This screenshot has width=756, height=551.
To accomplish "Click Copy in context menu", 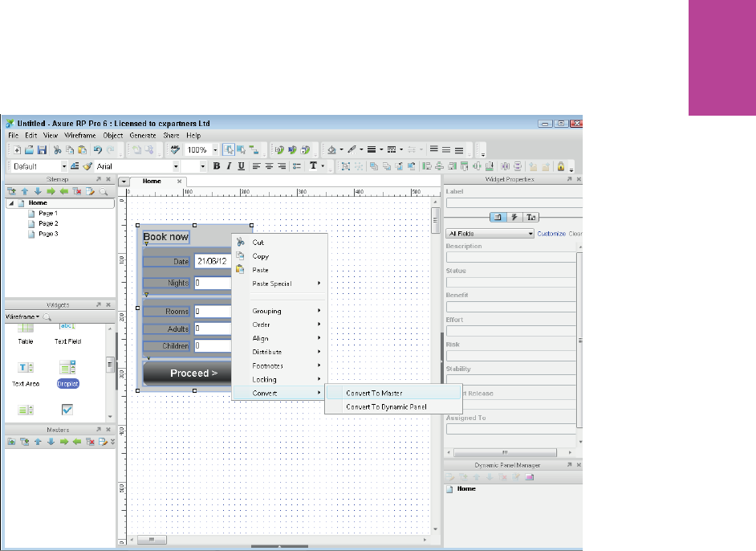I will coord(280,256).
